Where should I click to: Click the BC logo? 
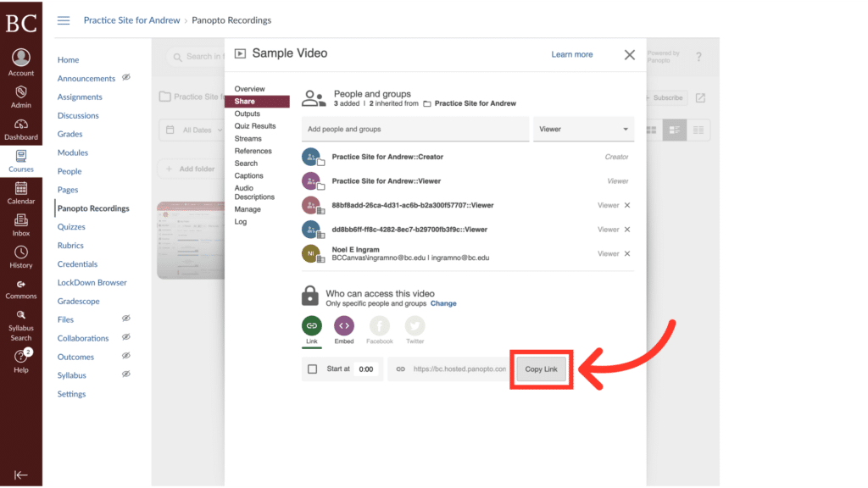(21, 23)
